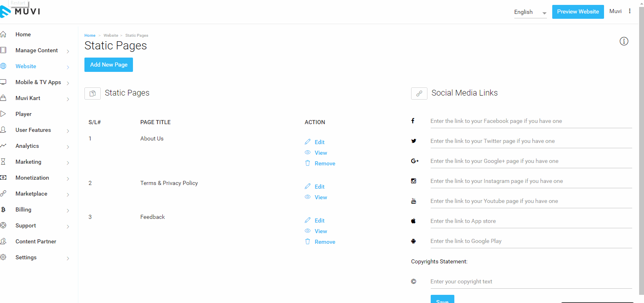Image resolution: width=644 pixels, height=303 pixels.
Task: Open the Content Partner menu item
Action: tap(36, 241)
